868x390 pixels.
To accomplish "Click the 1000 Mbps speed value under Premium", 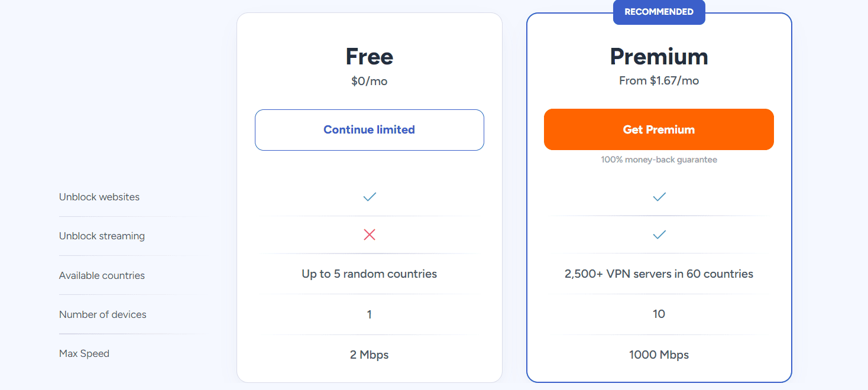I will click(659, 355).
